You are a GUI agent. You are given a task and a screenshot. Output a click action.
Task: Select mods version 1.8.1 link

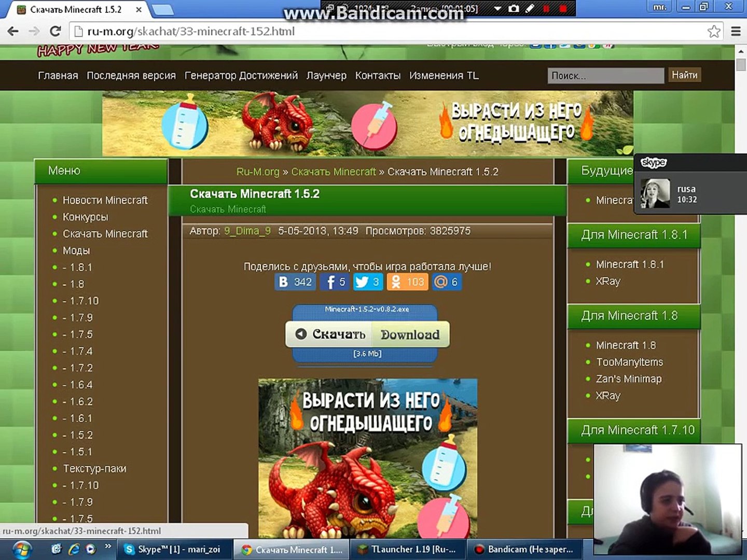[x=77, y=267]
